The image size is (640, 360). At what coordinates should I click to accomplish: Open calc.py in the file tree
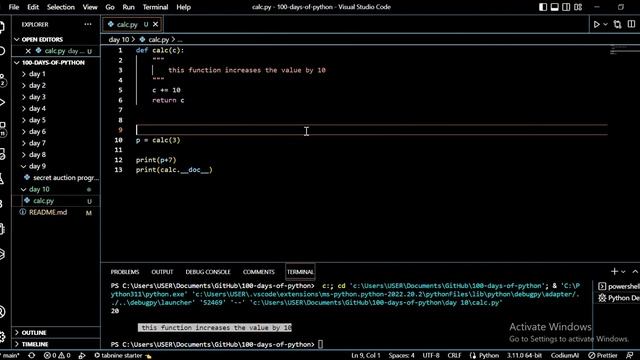pos(43,201)
